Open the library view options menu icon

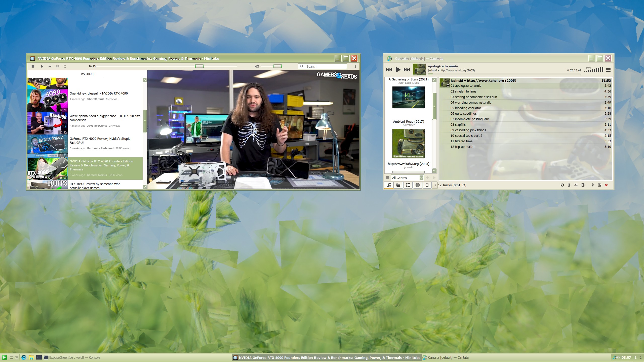387,178
